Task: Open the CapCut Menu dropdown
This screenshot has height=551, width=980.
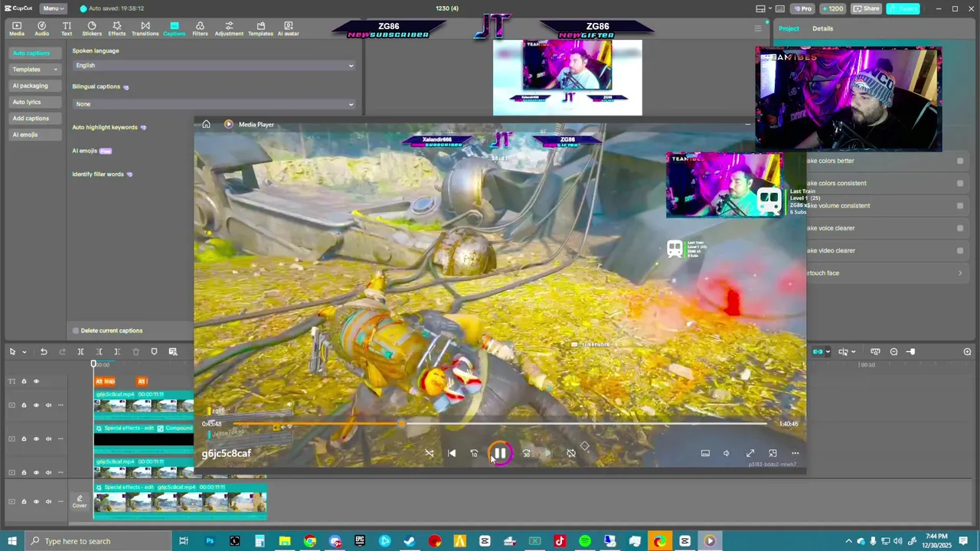Action: tap(53, 8)
